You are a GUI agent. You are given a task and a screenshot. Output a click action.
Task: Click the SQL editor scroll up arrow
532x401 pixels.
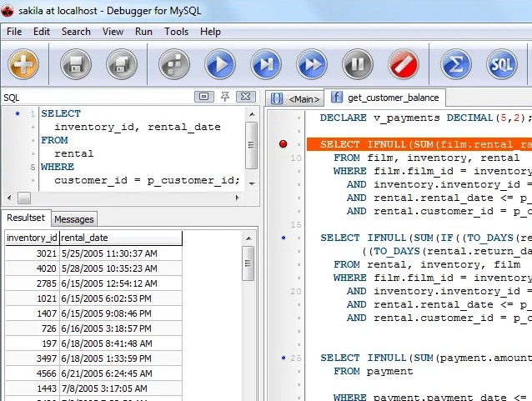252,114
